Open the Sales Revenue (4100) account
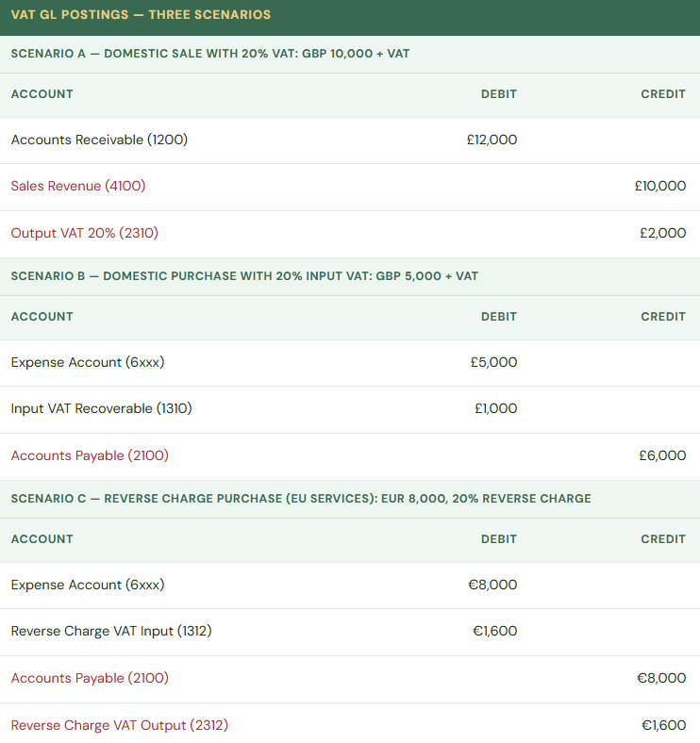The image size is (700, 743). [78, 186]
